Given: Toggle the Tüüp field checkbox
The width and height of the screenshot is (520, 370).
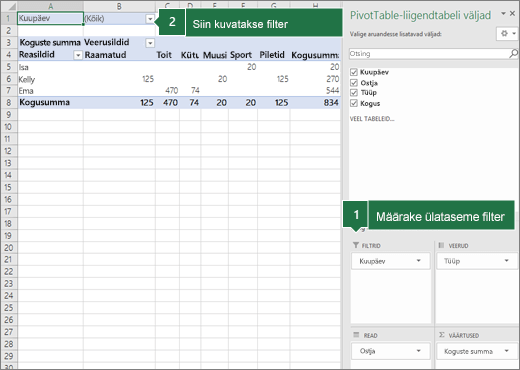Looking at the screenshot, I should click(x=354, y=92).
